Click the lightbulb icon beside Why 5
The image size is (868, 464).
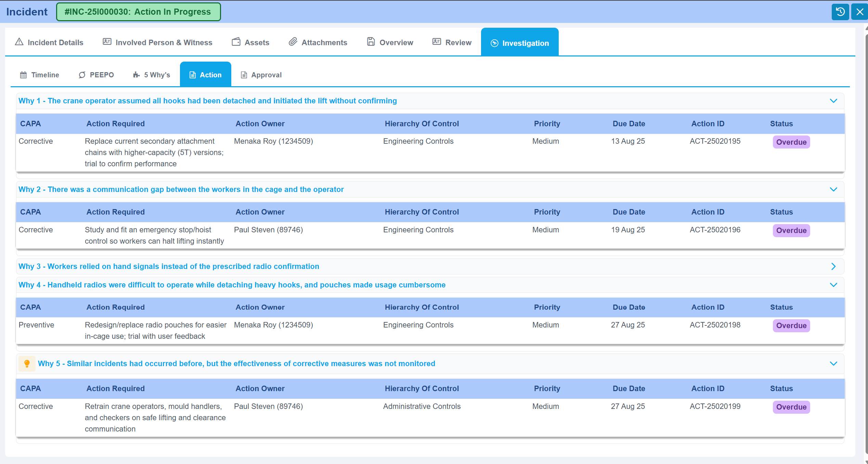click(27, 363)
